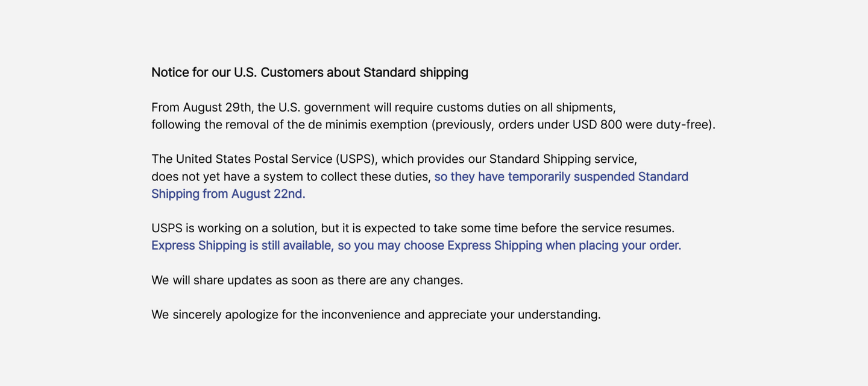This screenshot has width=868, height=386.
Task: Click the notice heading about Standard shipping
Action: (x=310, y=72)
